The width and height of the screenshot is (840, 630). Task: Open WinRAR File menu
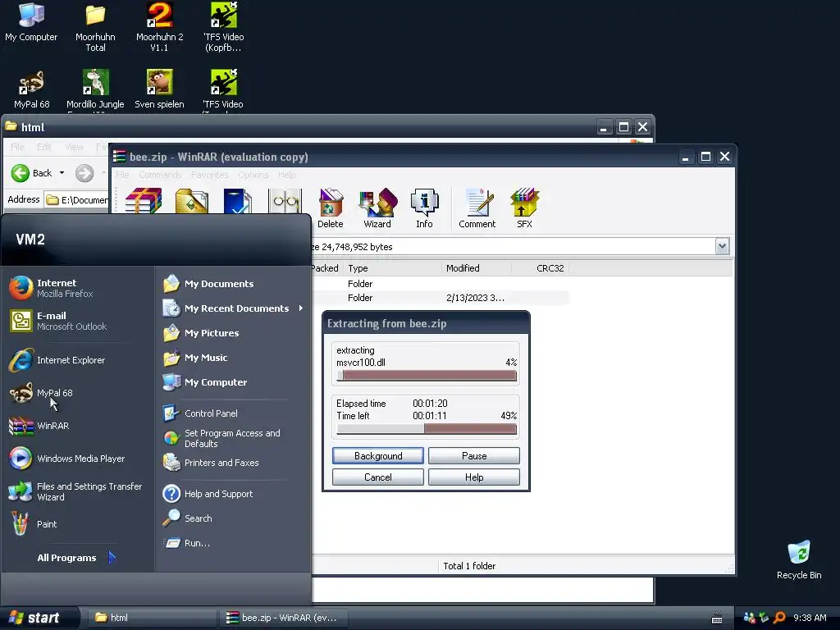tap(122, 175)
